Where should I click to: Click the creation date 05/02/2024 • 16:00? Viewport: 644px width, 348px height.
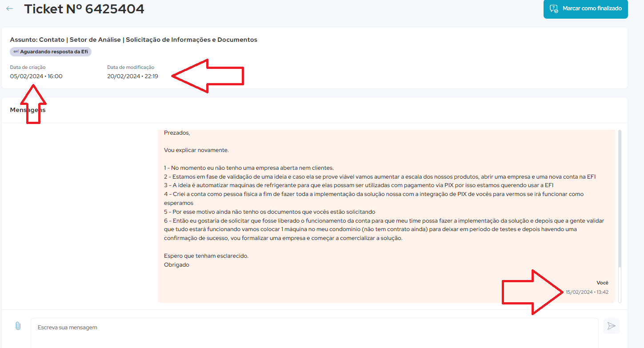(x=36, y=76)
